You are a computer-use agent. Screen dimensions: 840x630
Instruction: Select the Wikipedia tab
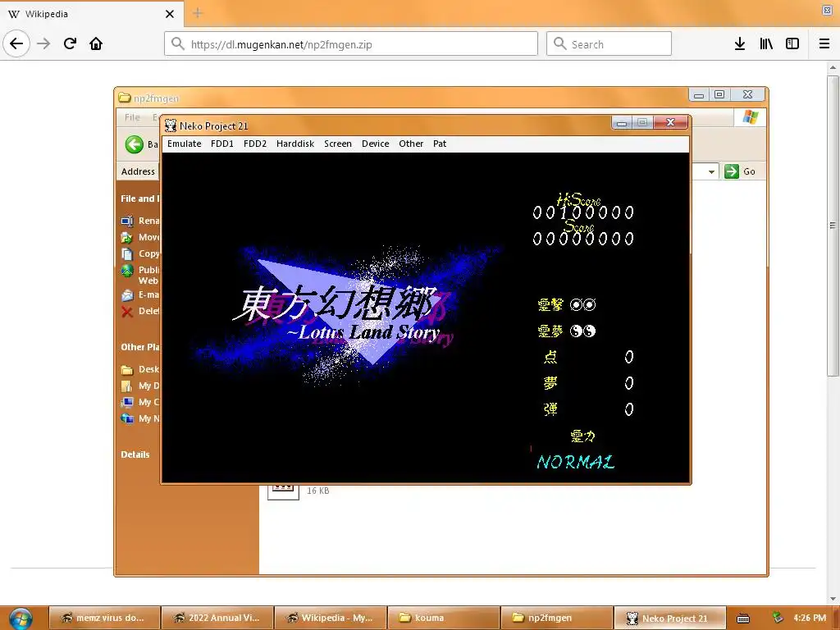(x=92, y=14)
